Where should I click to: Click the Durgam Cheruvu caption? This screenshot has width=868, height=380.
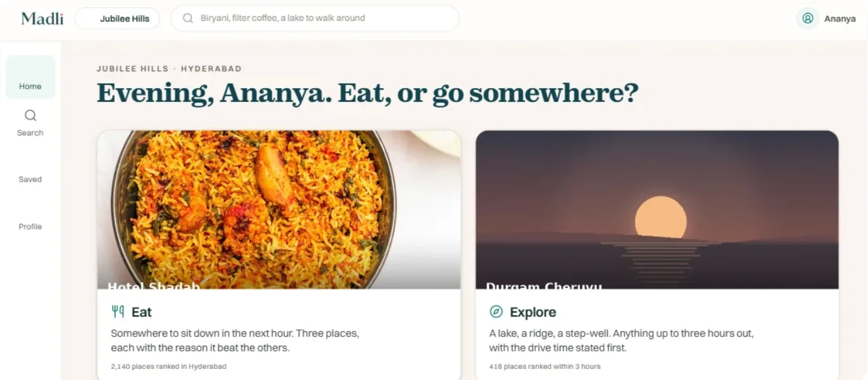[544, 285]
